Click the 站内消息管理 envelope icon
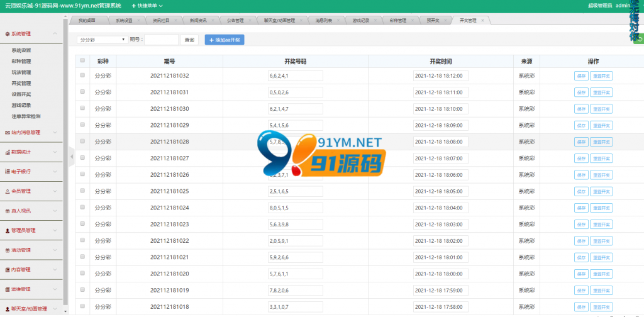 [7, 133]
